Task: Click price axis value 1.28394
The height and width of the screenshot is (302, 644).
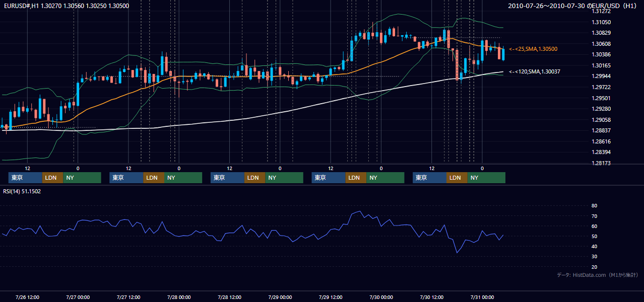Action: [x=601, y=152]
